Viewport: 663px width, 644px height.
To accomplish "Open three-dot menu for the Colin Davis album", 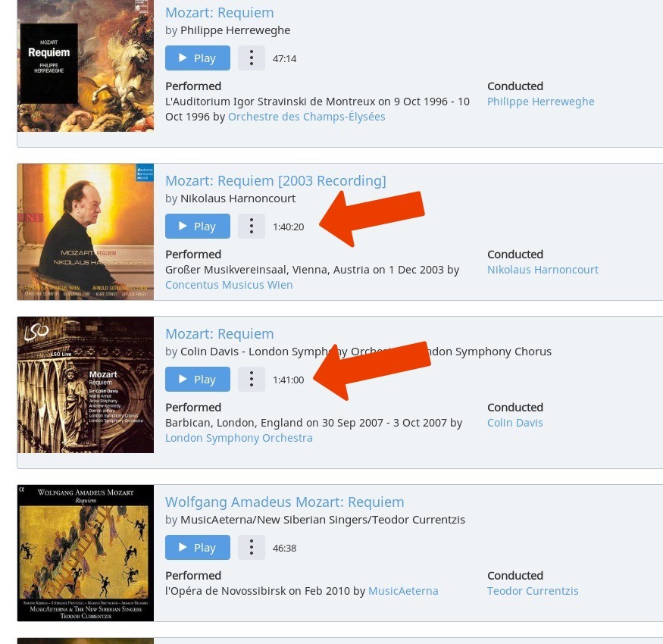I will click(252, 380).
